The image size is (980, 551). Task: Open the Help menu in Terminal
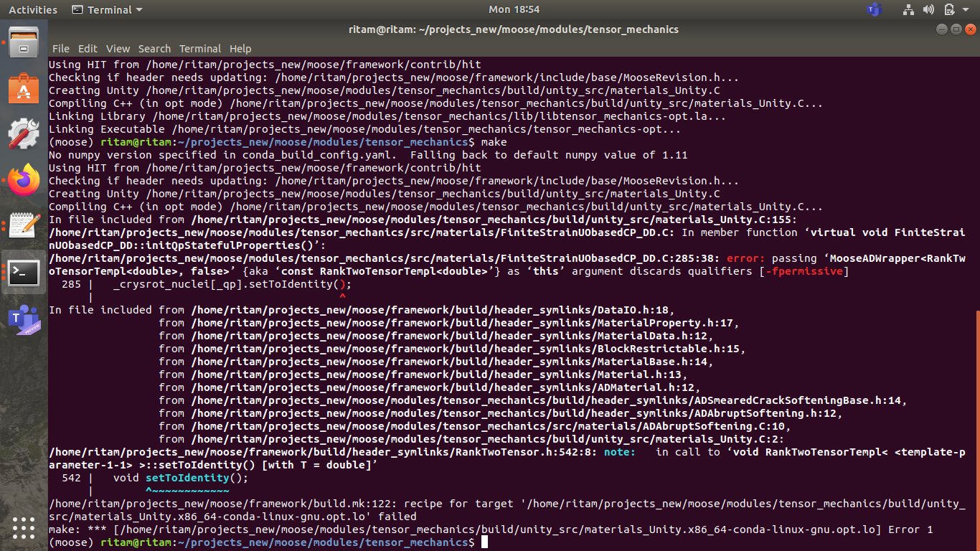point(240,48)
